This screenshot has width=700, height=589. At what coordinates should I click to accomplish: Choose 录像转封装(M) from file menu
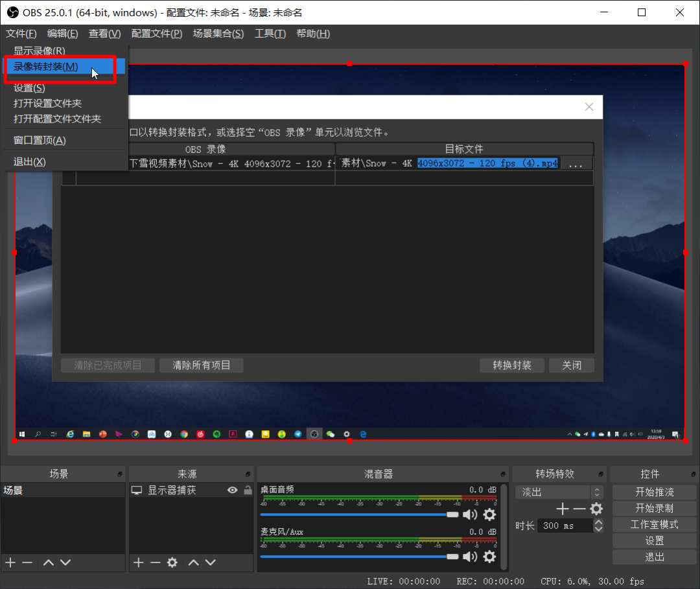(x=65, y=67)
